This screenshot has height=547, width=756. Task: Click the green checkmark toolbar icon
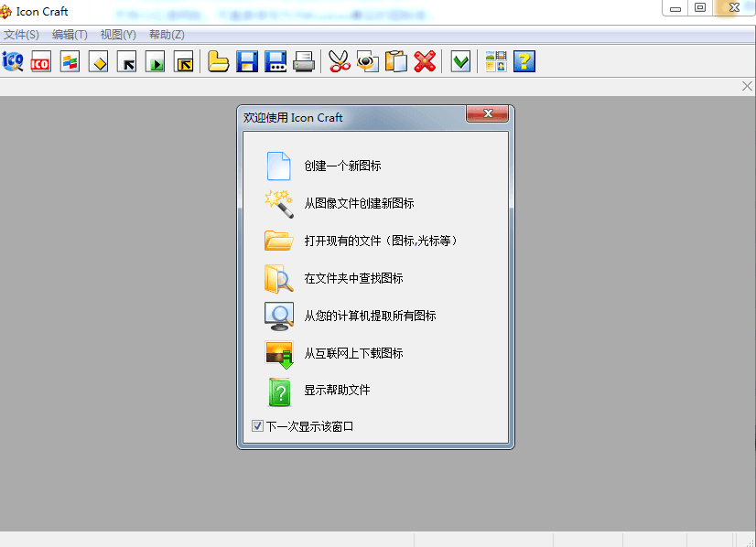460,61
